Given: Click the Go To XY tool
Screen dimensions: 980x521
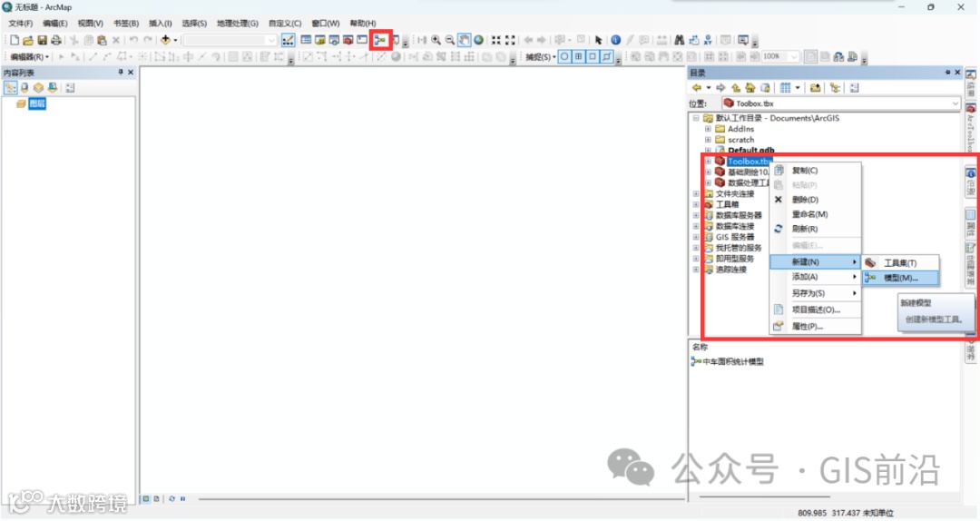Looking at the screenshot, I should click(x=708, y=40).
